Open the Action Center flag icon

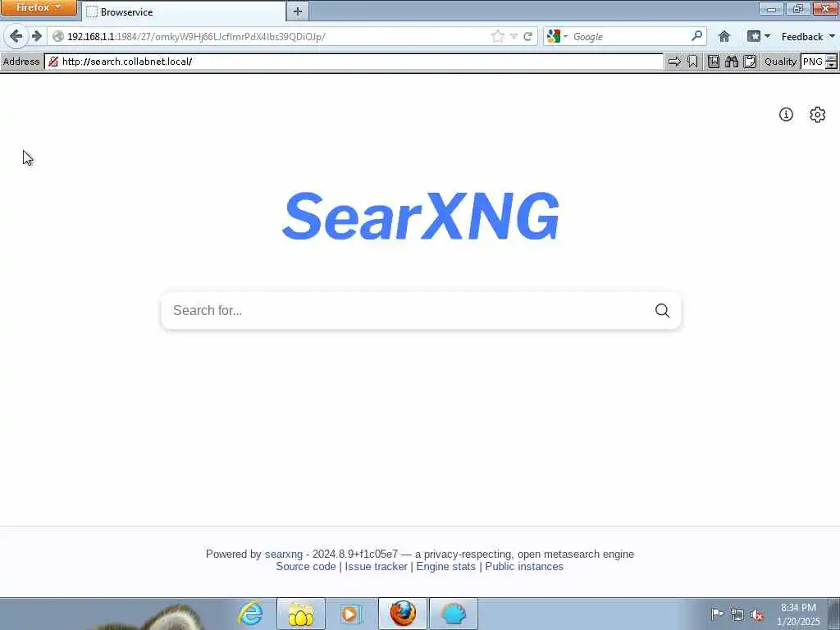717,614
